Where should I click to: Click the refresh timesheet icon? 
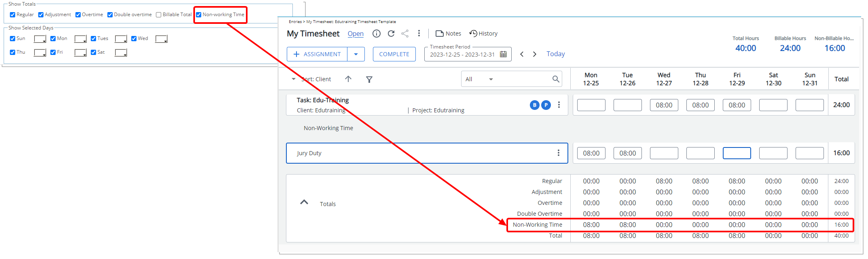(x=391, y=34)
